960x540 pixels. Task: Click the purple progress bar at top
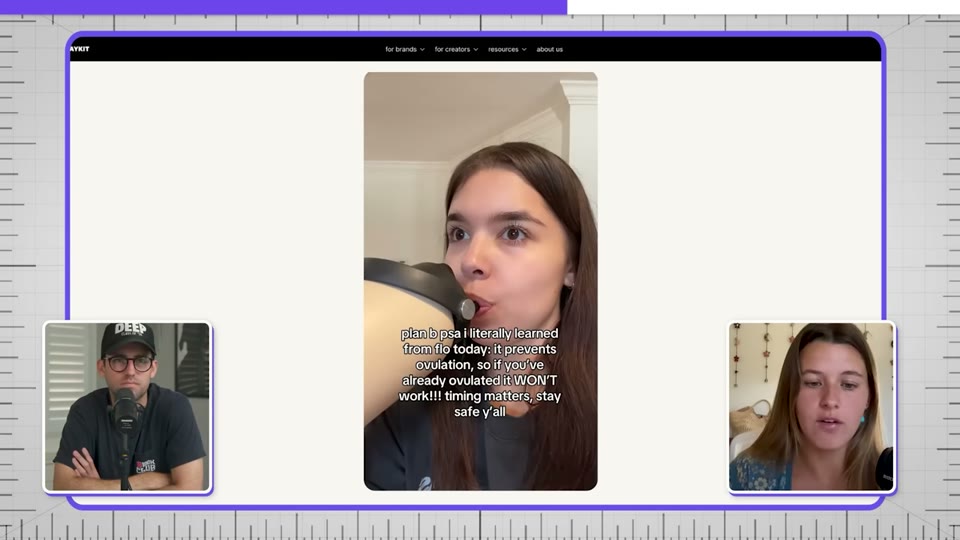[283, 7]
